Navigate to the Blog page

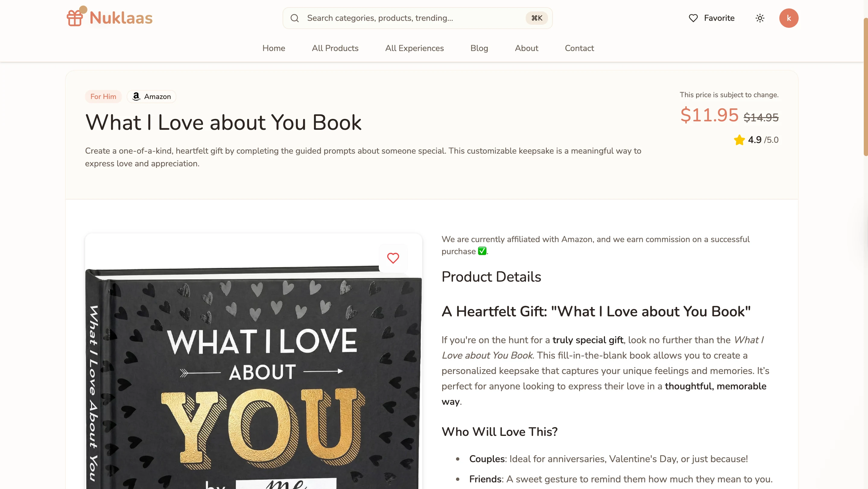[x=479, y=48]
